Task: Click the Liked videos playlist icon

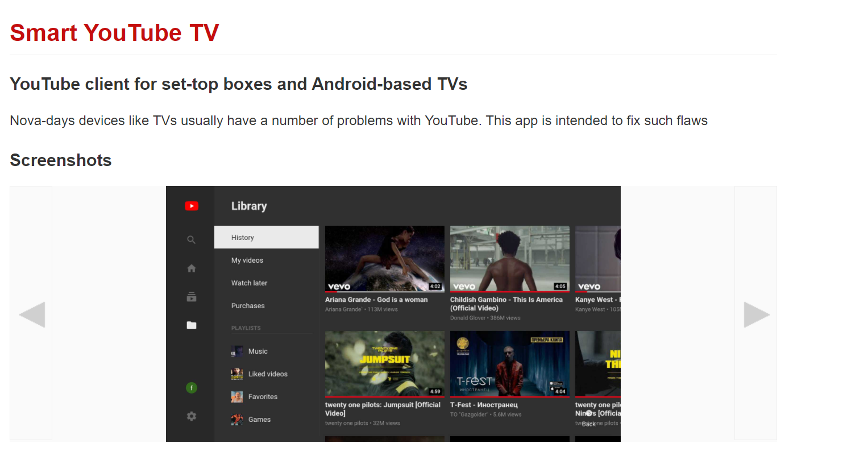Action: [237, 374]
